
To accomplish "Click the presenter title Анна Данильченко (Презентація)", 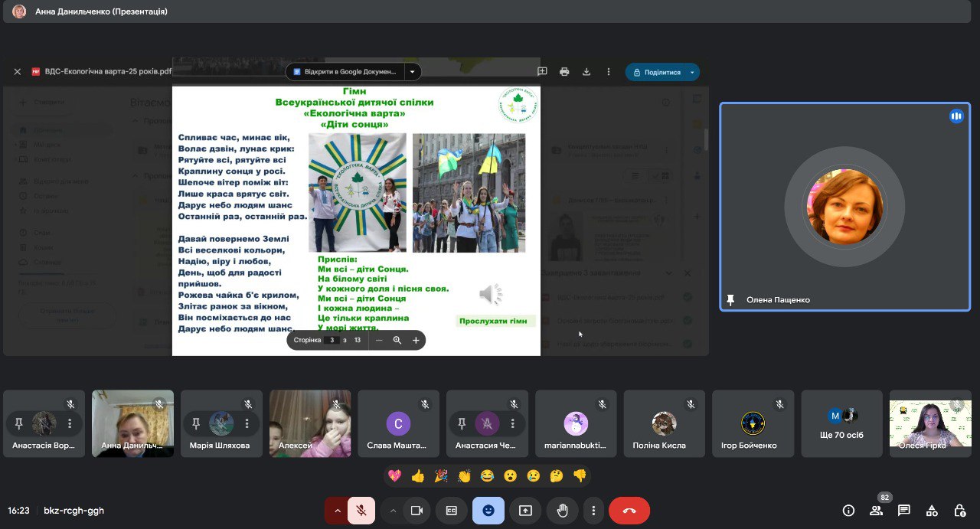I will tap(101, 11).
